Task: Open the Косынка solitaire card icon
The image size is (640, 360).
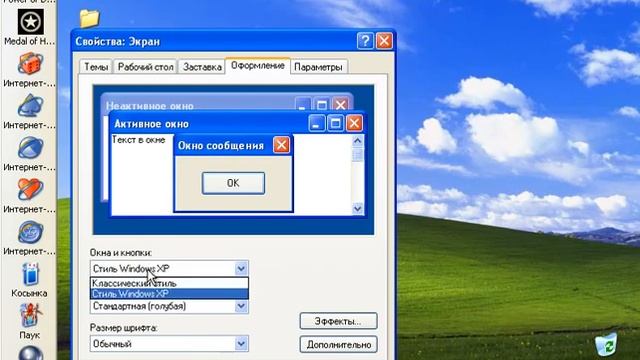Action: click(x=30, y=274)
